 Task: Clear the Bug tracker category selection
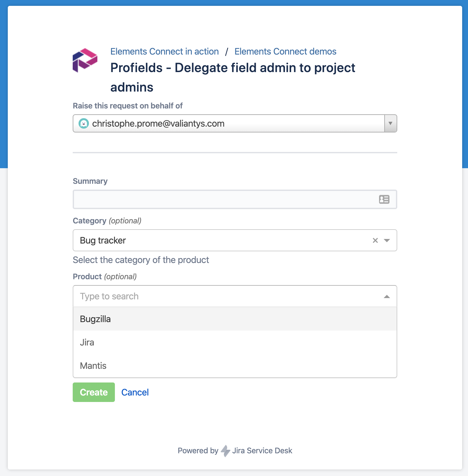[x=375, y=240]
